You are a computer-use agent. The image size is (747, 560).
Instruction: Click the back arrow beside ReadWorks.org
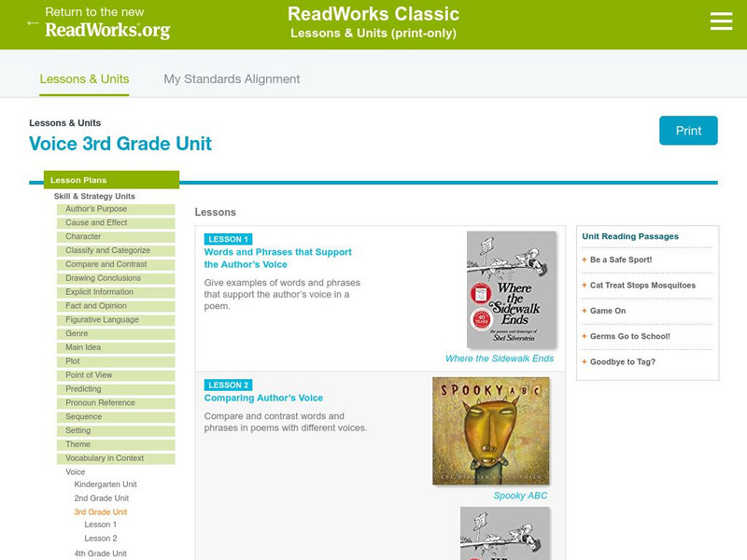click(x=33, y=22)
